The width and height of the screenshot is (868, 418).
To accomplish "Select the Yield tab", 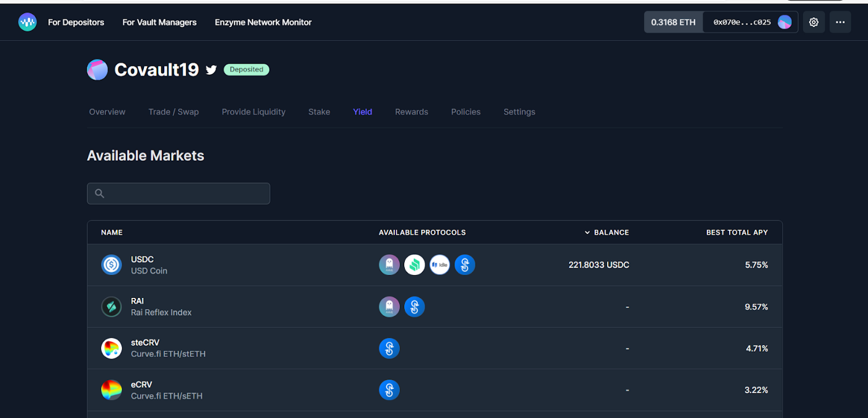I will (363, 112).
